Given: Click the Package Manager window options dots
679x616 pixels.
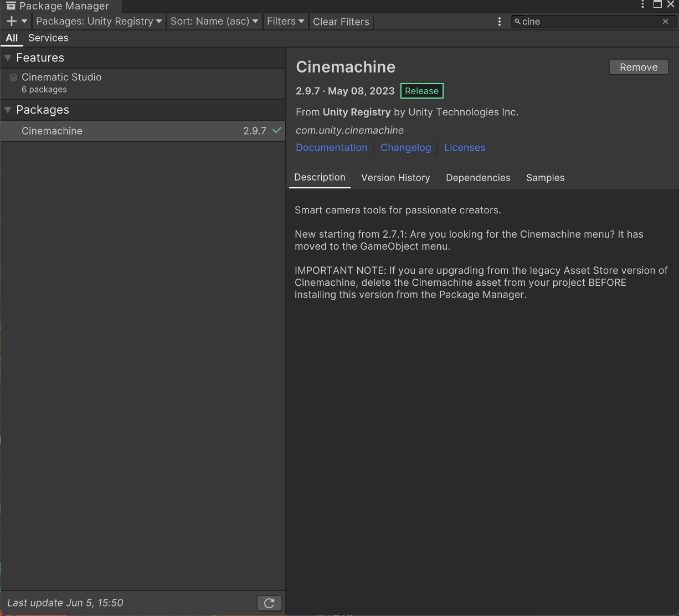Looking at the screenshot, I should [x=642, y=4].
